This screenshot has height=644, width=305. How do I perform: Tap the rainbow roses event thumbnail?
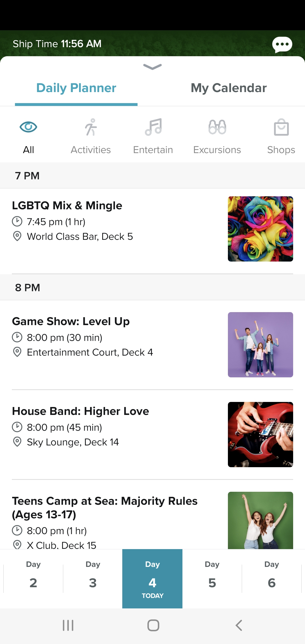(x=260, y=229)
